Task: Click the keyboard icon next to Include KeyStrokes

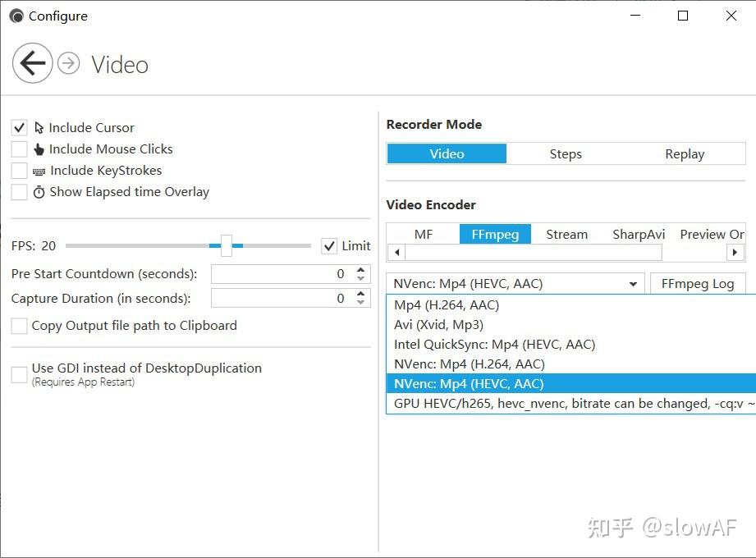Action: pyautogui.click(x=40, y=171)
